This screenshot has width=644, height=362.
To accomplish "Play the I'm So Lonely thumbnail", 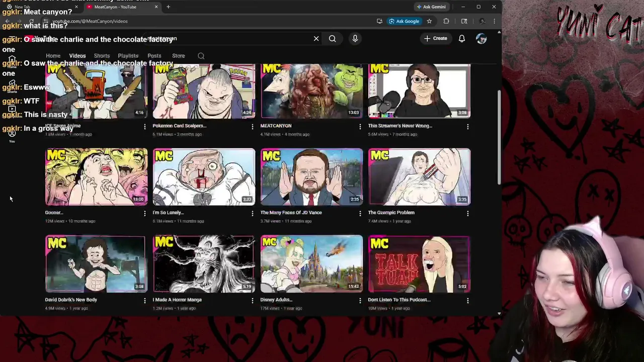I will tap(204, 176).
